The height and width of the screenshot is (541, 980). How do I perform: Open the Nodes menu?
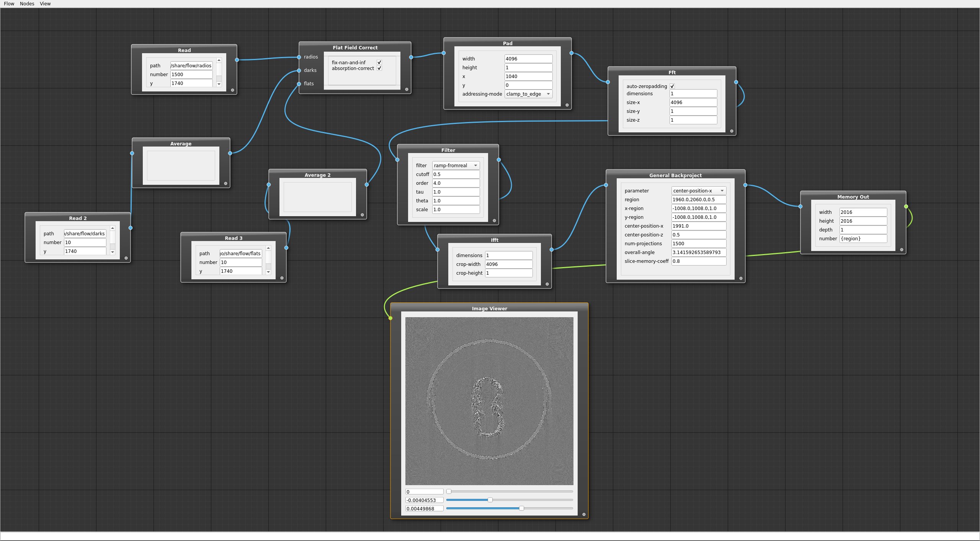(27, 4)
